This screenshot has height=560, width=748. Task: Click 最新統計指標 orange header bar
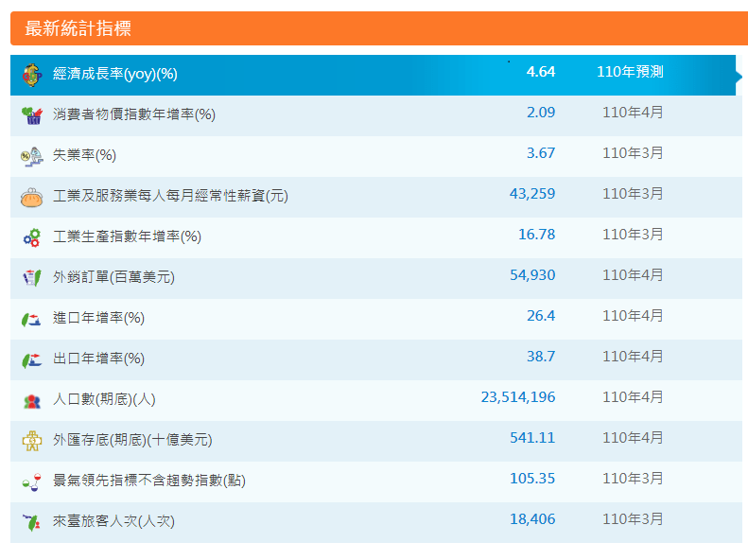coord(378,28)
